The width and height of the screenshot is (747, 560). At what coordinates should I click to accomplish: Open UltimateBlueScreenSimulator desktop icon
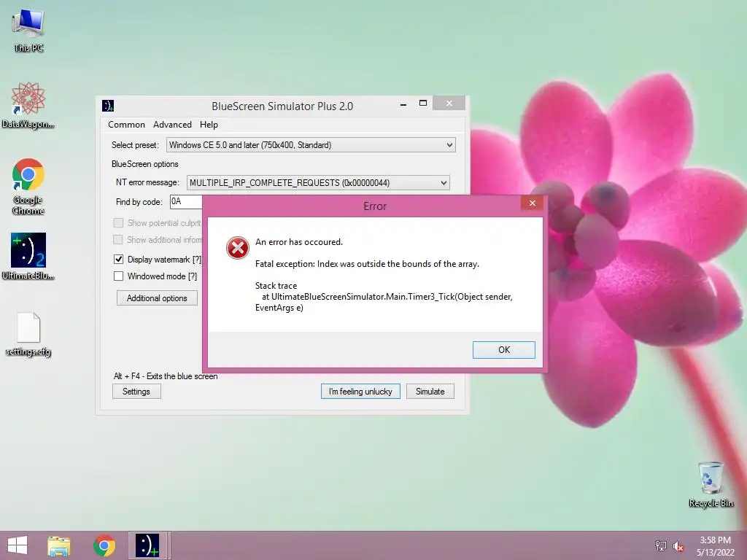click(28, 256)
